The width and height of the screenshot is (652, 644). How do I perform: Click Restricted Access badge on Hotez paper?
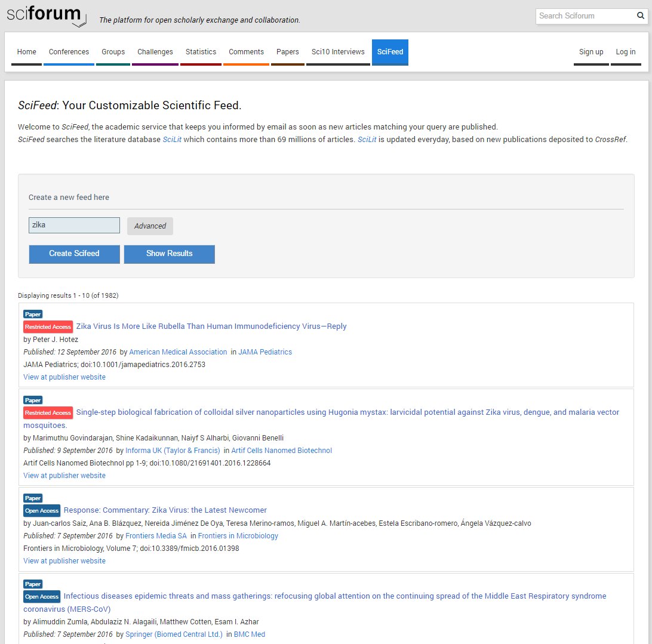point(48,327)
